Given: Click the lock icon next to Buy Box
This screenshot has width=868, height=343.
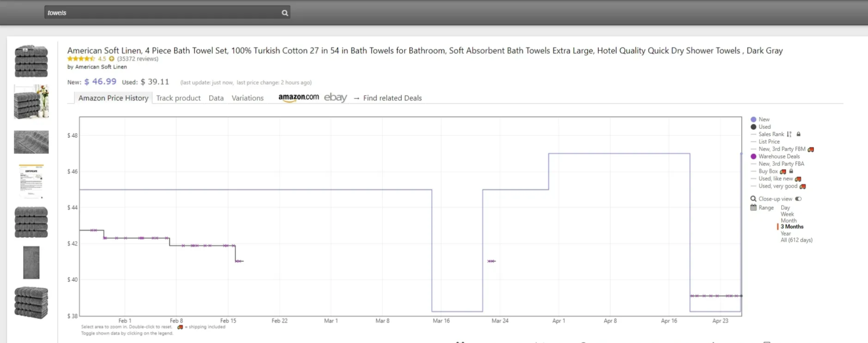Looking at the screenshot, I should (791, 171).
